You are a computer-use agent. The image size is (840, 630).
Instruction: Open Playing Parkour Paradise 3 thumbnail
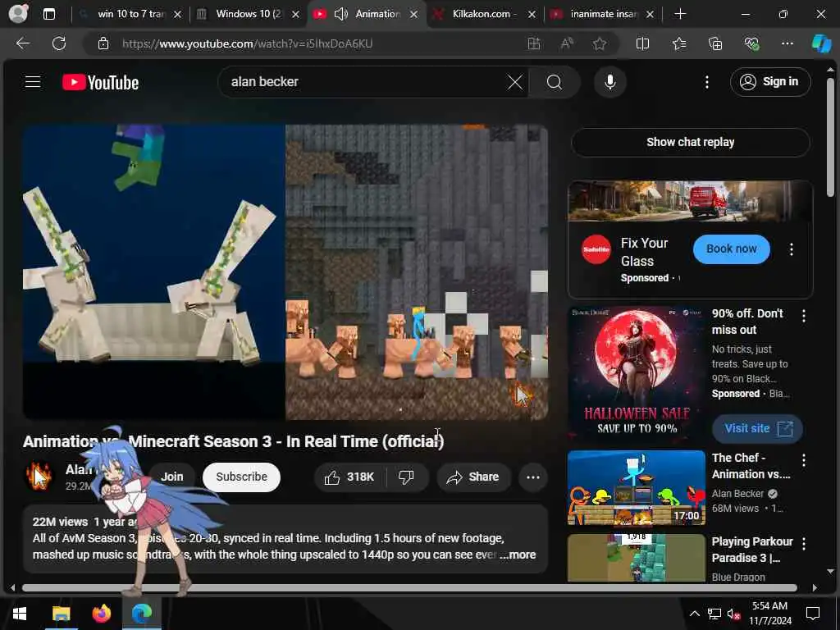pyautogui.click(x=636, y=558)
